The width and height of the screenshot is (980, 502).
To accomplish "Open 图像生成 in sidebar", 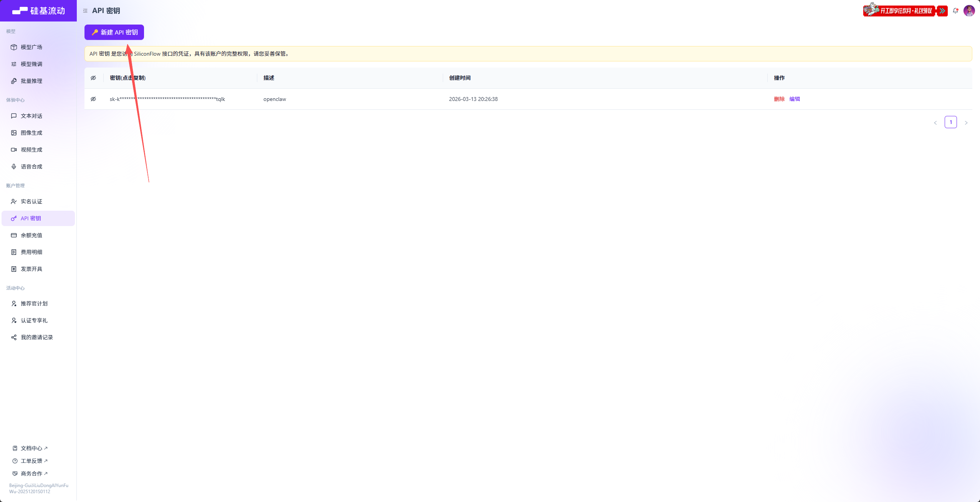I will [x=31, y=133].
